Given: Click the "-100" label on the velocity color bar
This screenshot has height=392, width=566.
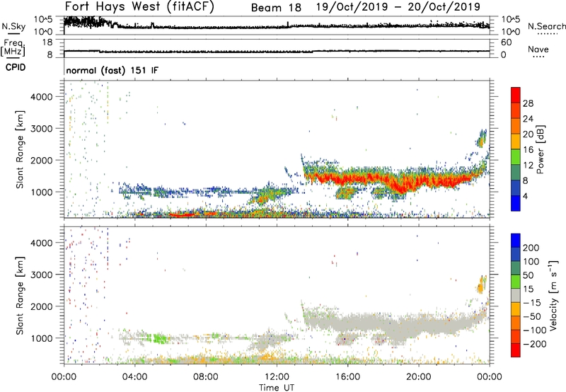Looking at the screenshot, I should point(534,330).
